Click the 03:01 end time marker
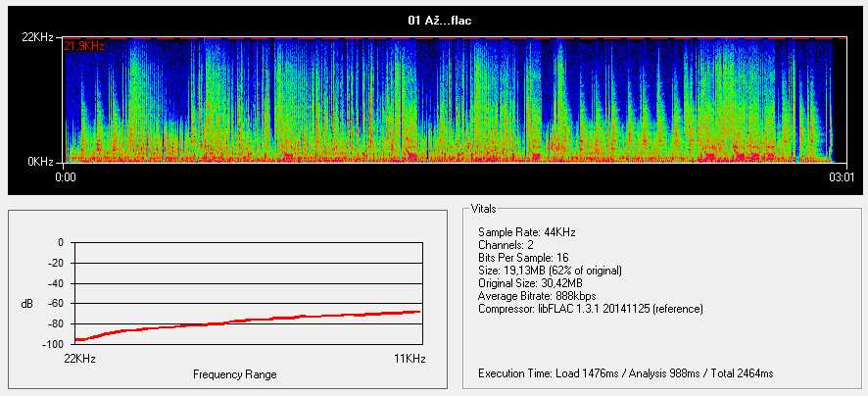 coord(840,177)
